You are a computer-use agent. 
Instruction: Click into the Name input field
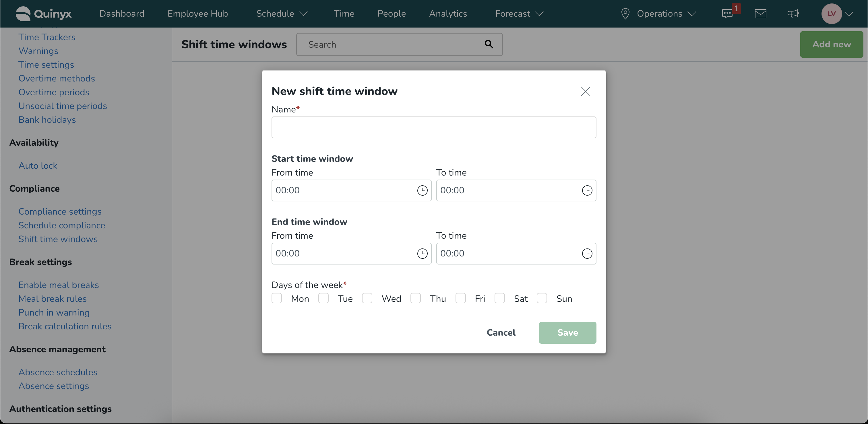click(x=434, y=128)
